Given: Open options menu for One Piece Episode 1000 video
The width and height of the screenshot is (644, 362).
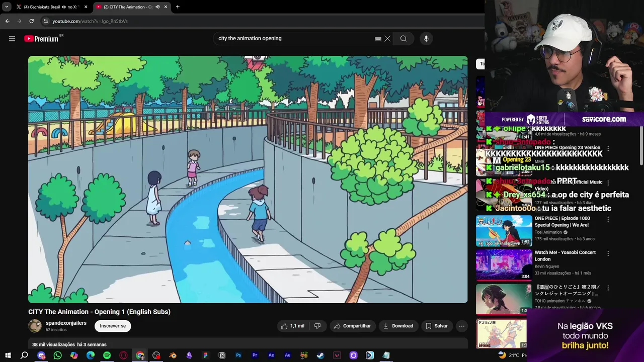Looking at the screenshot, I should pos(608,220).
